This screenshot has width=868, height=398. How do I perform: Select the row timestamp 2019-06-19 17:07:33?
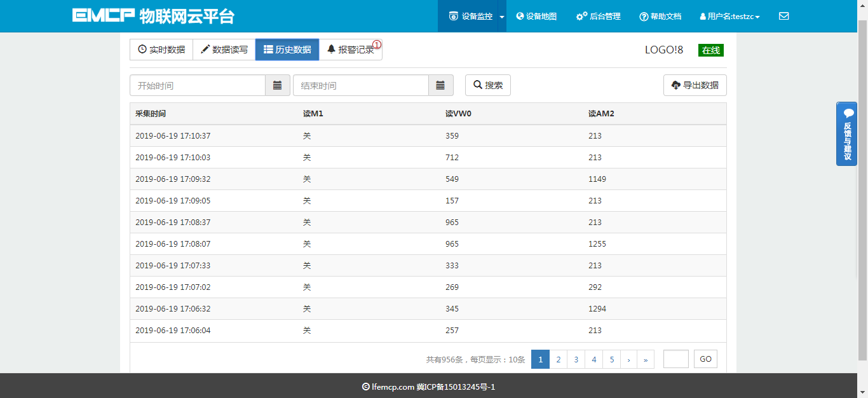point(173,266)
